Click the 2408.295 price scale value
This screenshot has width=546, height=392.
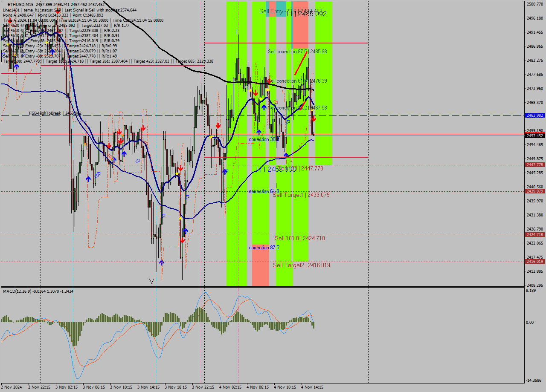tap(535, 285)
